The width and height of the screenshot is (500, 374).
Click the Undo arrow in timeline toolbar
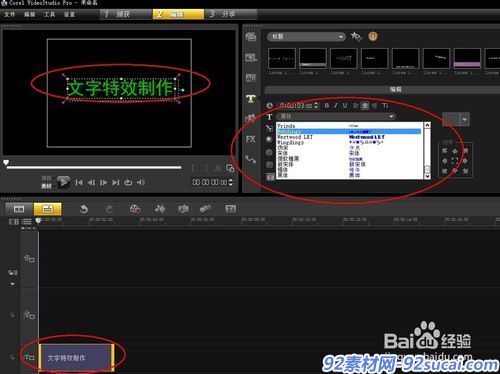84,209
